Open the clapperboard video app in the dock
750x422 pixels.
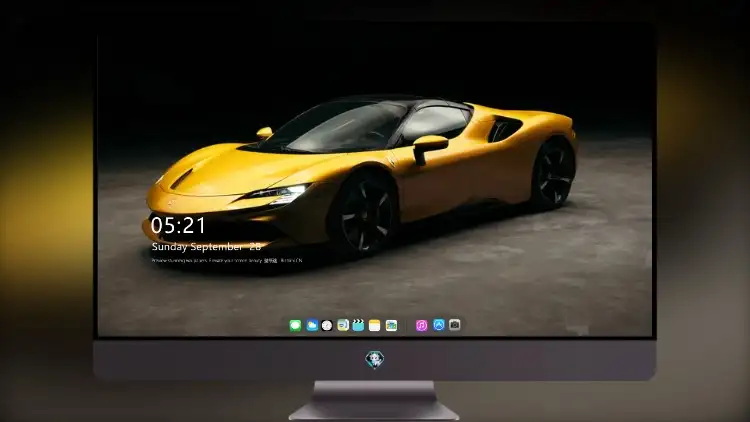point(358,325)
